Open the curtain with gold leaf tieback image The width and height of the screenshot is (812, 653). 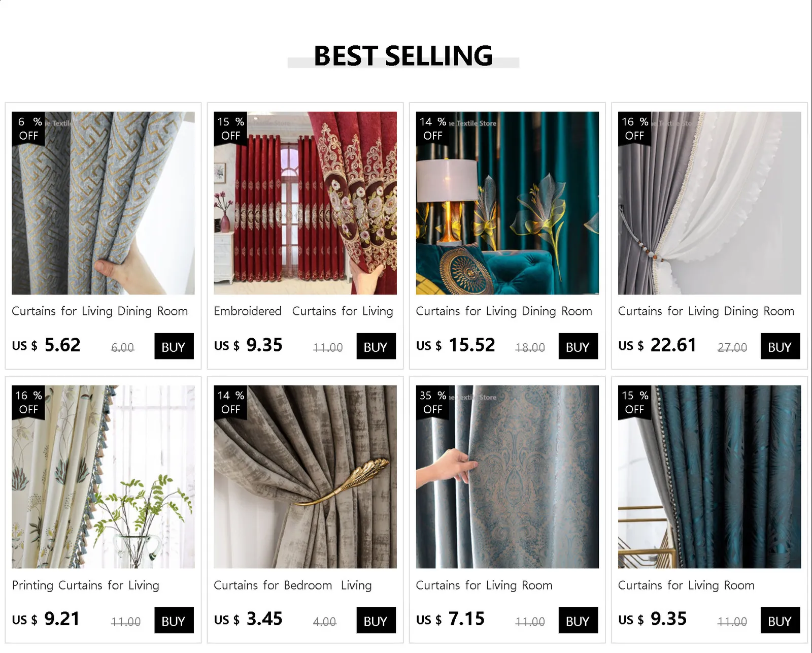305,477
